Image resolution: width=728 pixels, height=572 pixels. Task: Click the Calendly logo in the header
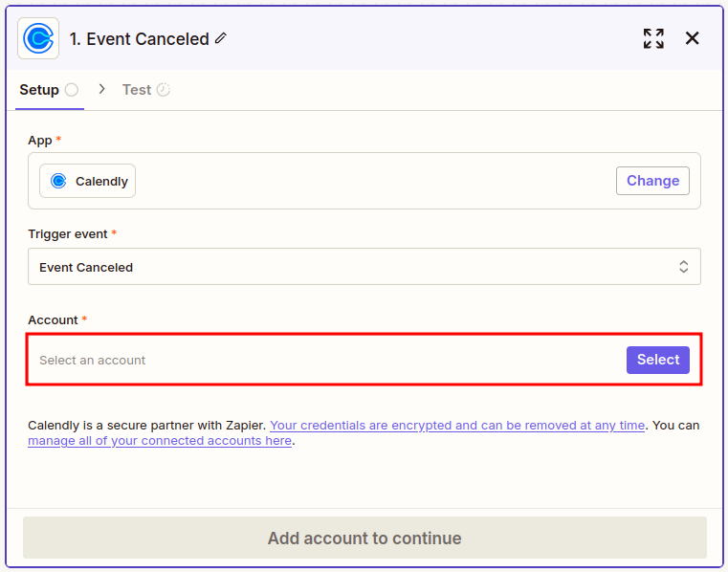tap(38, 38)
